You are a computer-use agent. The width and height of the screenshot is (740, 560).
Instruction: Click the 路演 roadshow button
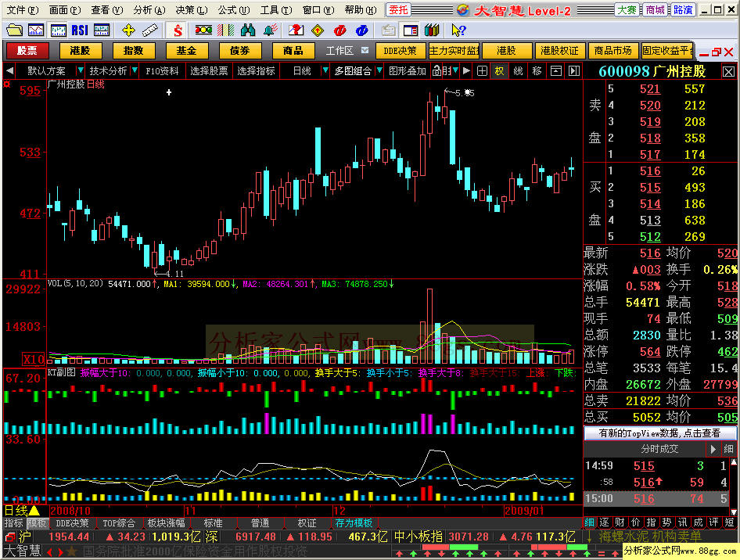click(x=682, y=10)
